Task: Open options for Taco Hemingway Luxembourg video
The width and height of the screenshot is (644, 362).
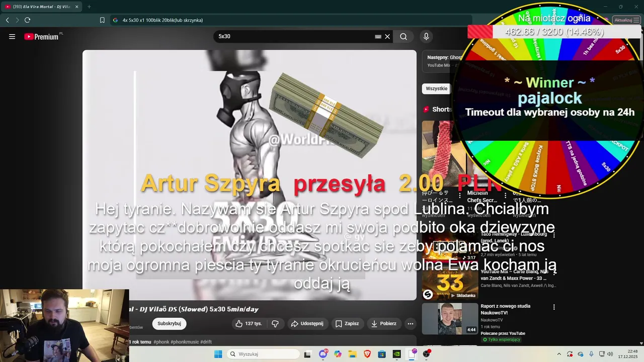Action: pyautogui.click(x=554, y=235)
